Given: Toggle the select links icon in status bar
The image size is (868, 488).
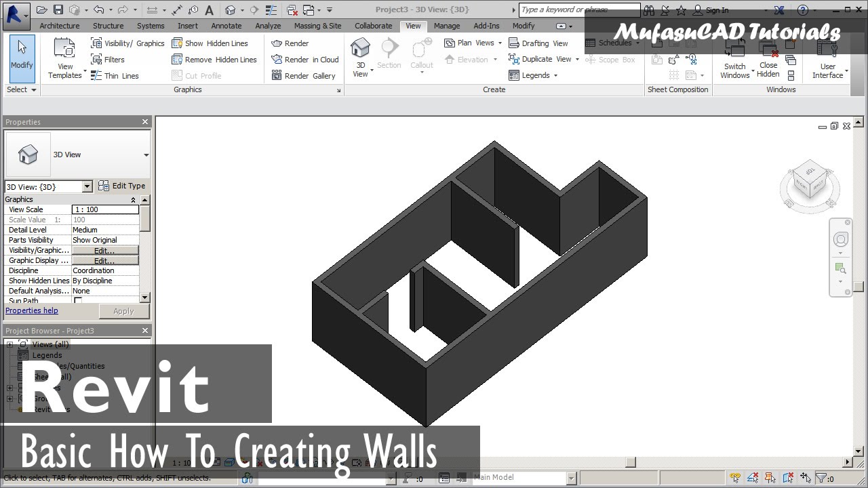Looking at the screenshot, I should point(735,478).
